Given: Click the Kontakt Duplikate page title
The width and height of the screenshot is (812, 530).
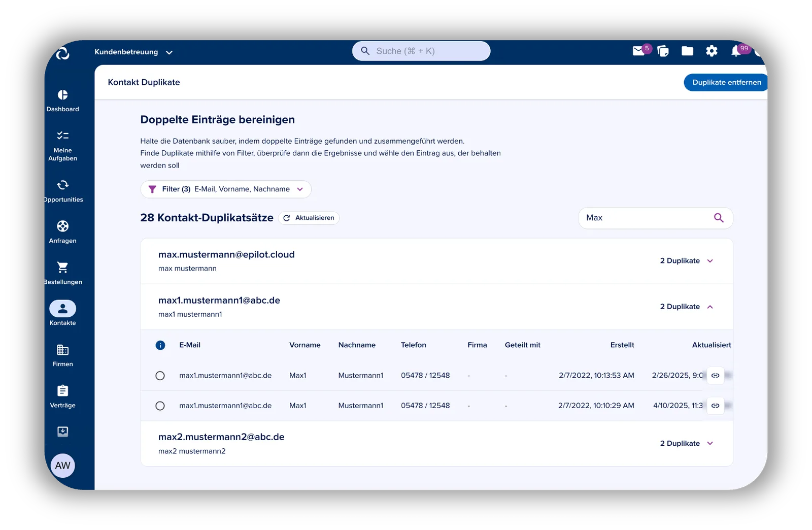Looking at the screenshot, I should click(144, 82).
